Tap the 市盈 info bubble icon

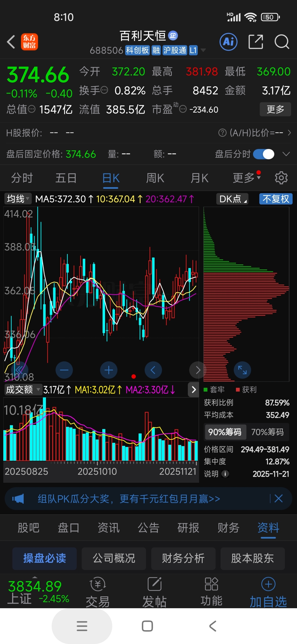tap(183, 109)
